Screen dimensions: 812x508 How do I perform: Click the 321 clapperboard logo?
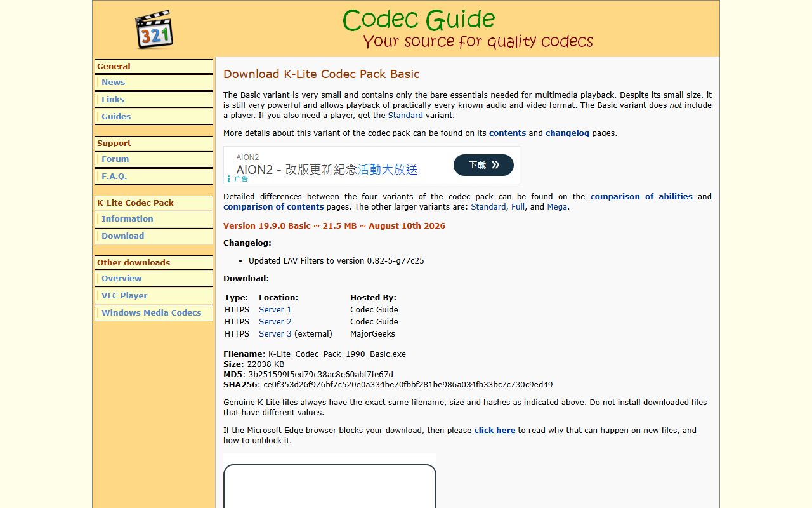pos(154,29)
